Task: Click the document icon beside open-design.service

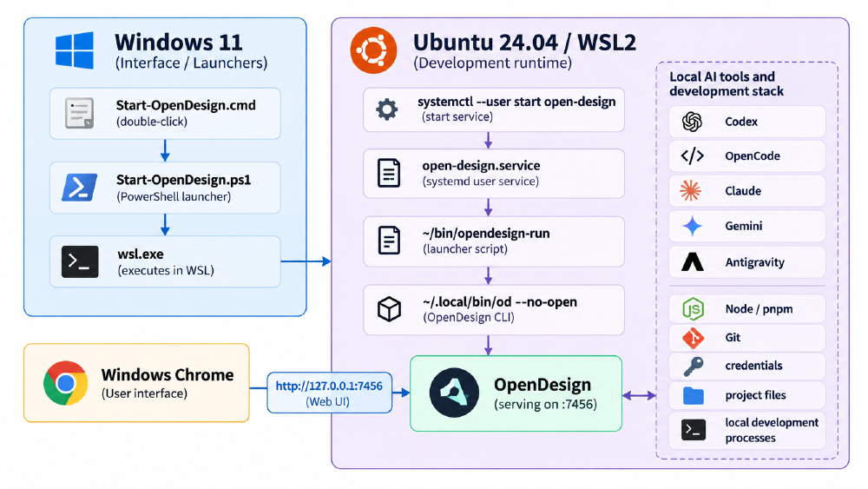Action: (x=389, y=173)
